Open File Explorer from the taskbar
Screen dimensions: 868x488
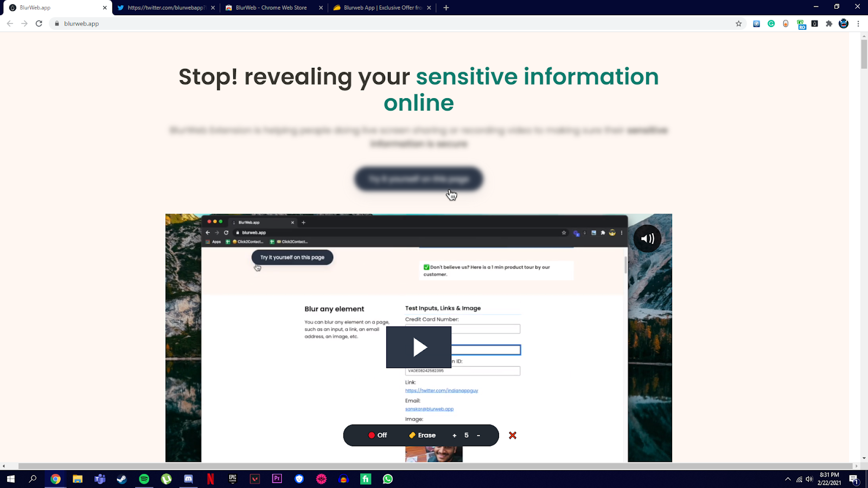[x=78, y=479]
